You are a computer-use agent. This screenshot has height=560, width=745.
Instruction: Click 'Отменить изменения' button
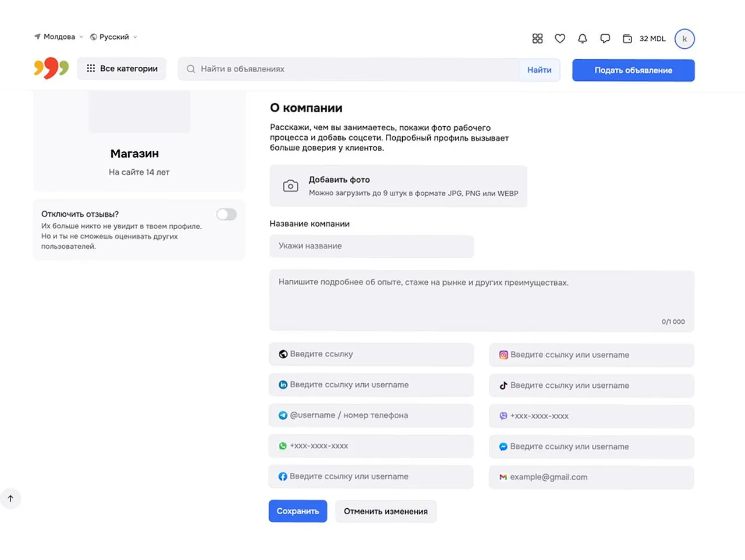click(386, 512)
